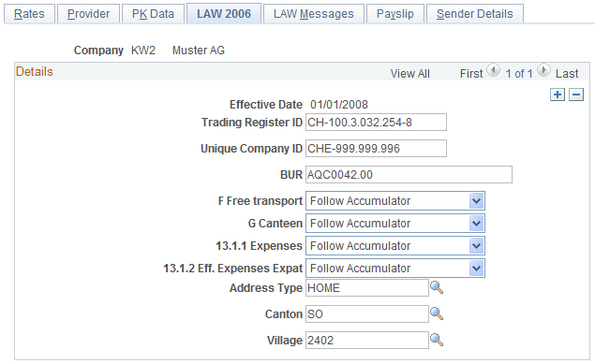This screenshot has width=595, height=364.
Task: Delete the row with the minus icon
Action: click(x=576, y=95)
